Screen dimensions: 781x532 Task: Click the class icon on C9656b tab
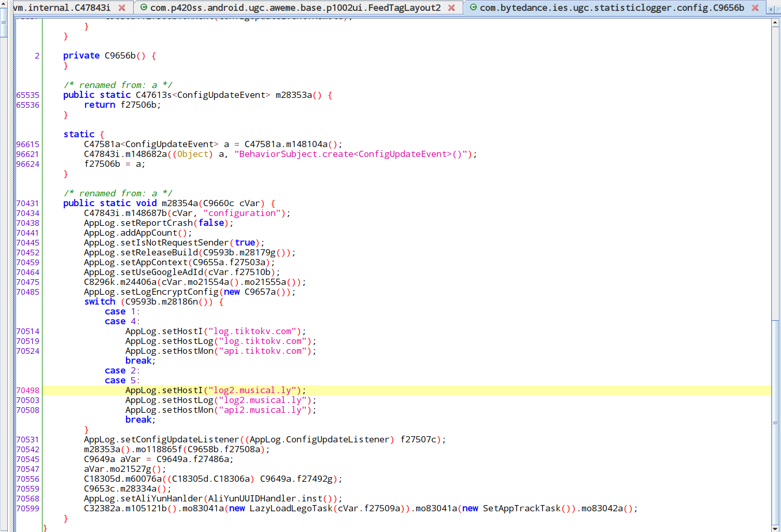pos(473,8)
